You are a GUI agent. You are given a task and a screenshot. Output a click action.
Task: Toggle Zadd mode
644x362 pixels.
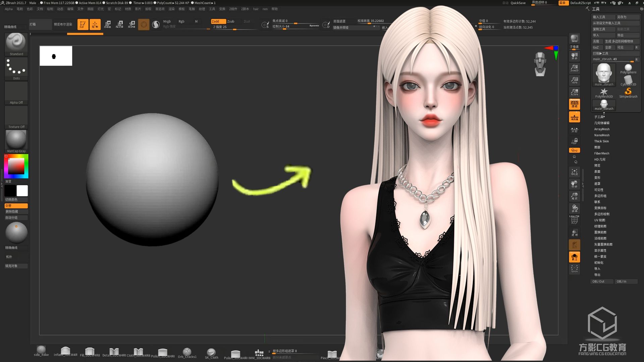click(218, 21)
